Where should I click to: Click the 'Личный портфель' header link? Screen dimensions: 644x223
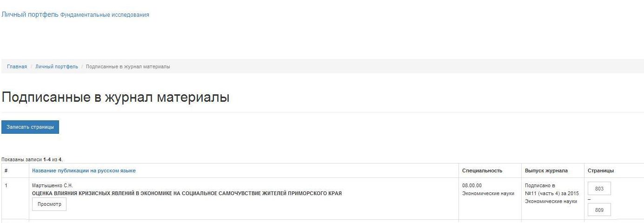point(30,14)
